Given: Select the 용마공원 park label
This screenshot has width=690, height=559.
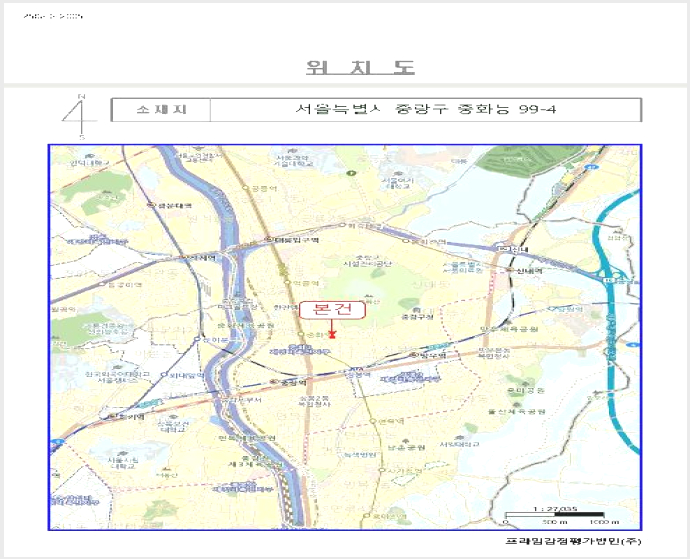Looking at the screenshot, I should coord(526,390).
